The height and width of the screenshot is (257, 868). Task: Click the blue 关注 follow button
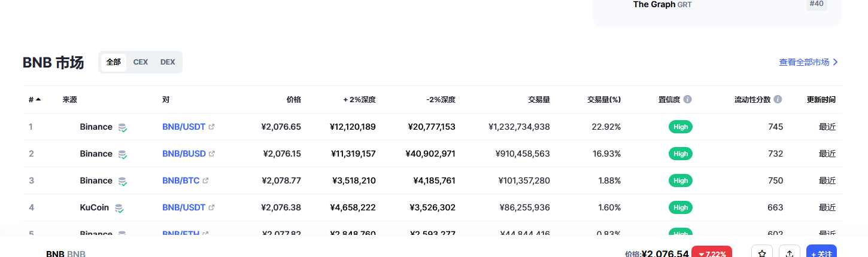(821, 253)
